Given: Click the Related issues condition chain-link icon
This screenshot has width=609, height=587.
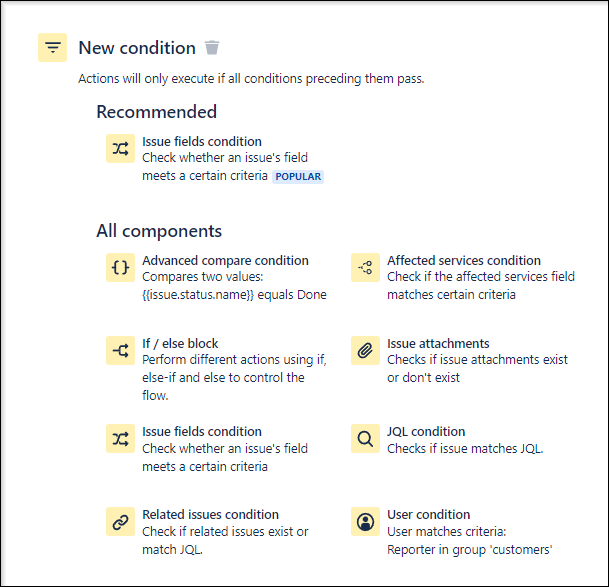Looking at the screenshot, I should point(120,521).
